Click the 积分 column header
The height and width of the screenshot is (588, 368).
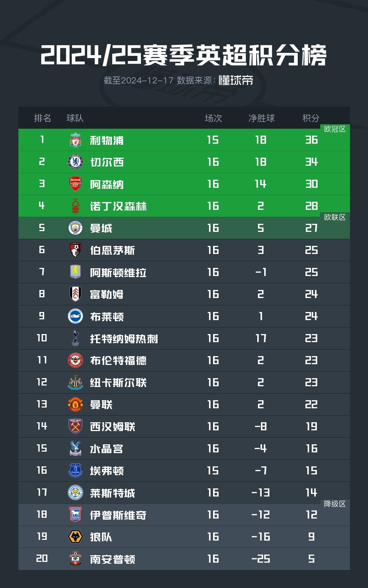tap(311, 118)
